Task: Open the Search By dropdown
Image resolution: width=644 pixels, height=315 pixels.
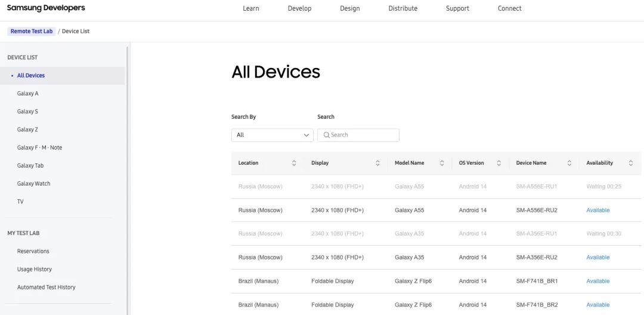Action: coord(273,135)
